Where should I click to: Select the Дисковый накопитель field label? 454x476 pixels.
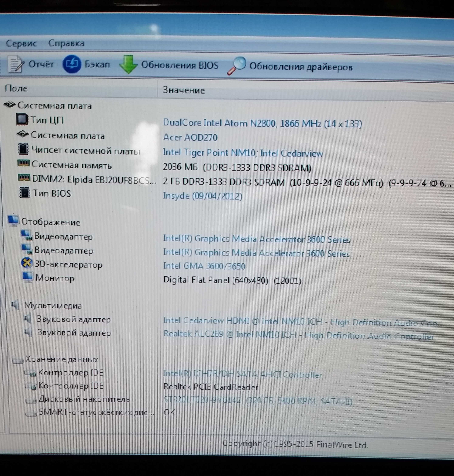(x=84, y=399)
